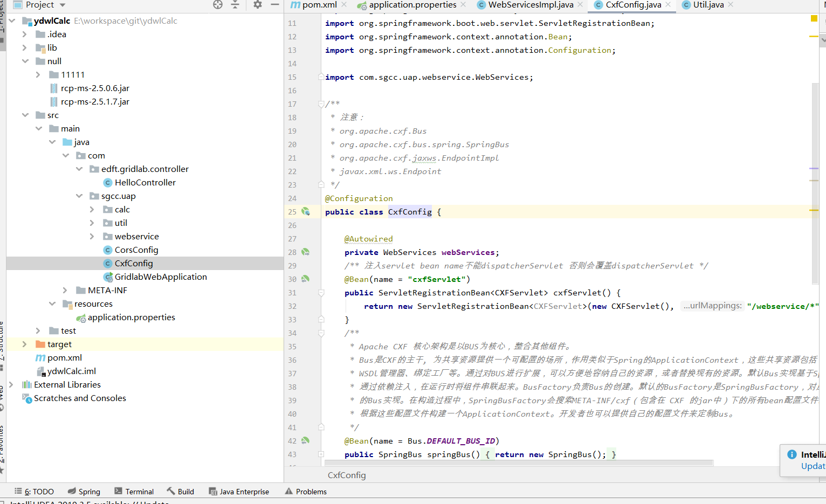Click the collapse all icon in Project panel
The height and width of the screenshot is (504, 826).
[235, 5]
